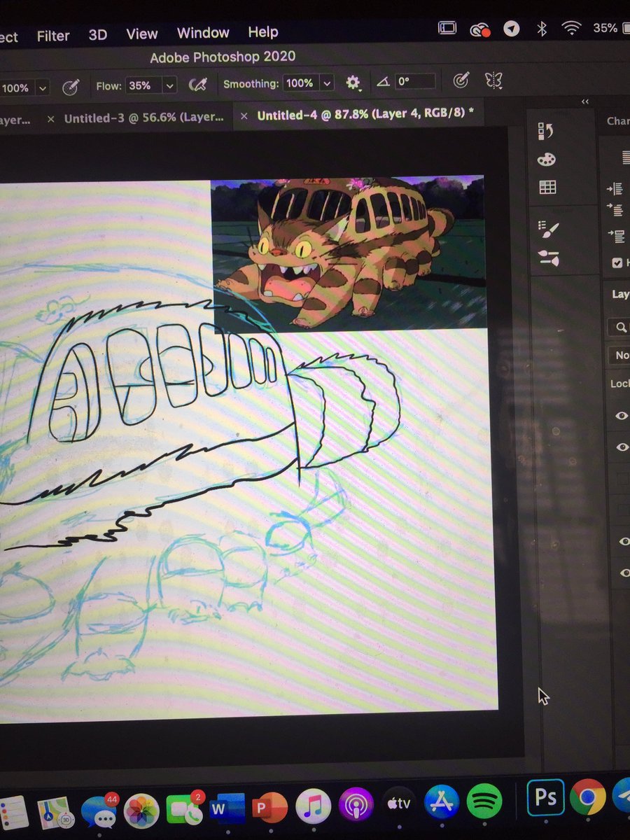Viewport: 630px width, 840px height.
Task: Open the Help menu
Action: (x=263, y=32)
